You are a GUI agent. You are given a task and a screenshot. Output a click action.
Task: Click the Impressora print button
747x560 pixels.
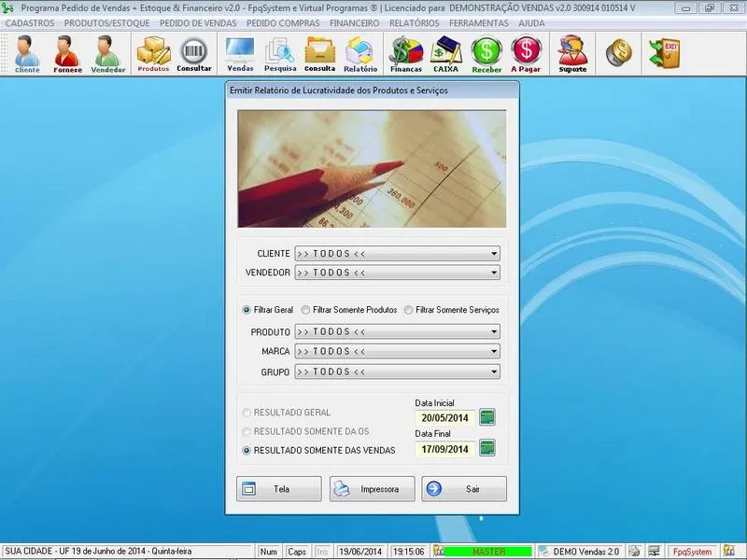(372, 489)
